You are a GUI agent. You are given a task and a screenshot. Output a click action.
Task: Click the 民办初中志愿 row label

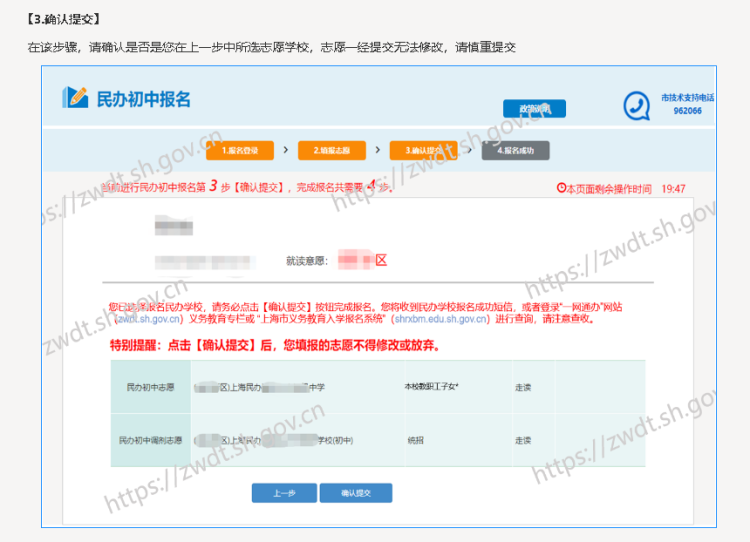click(151, 385)
